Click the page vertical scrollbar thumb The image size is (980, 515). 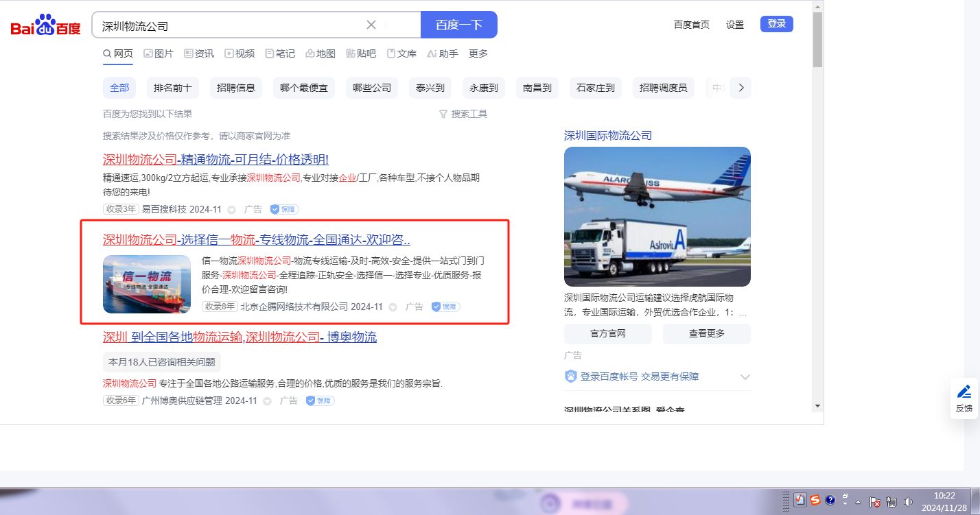[817, 40]
